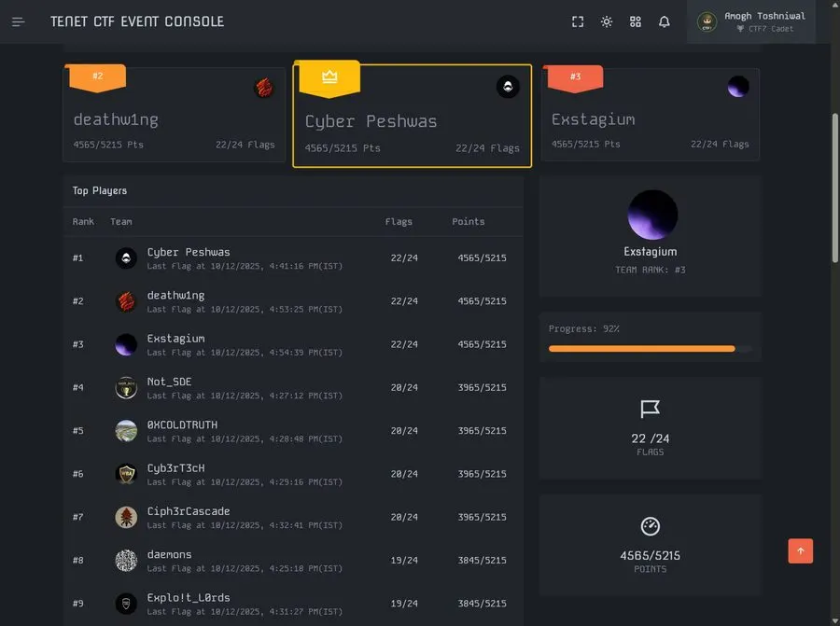This screenshot has height=626, width=840.
Task: Open notifications bell
Action: coord(665,22)
